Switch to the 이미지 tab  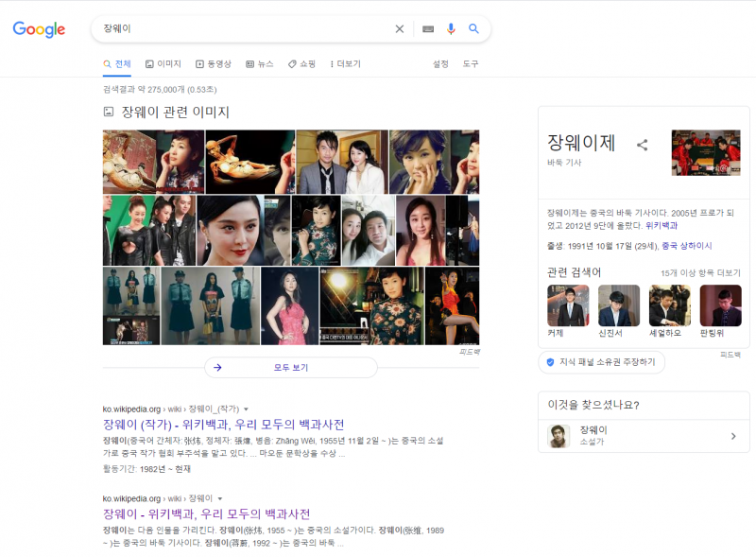[167, 63]
